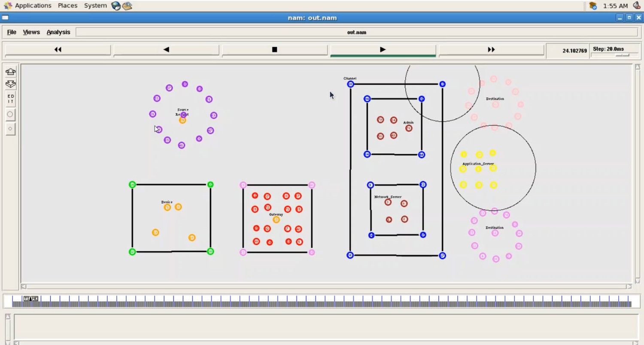Click the zoom out icon in left toolbar
This screenshot has width=644, height=345.
10,84
